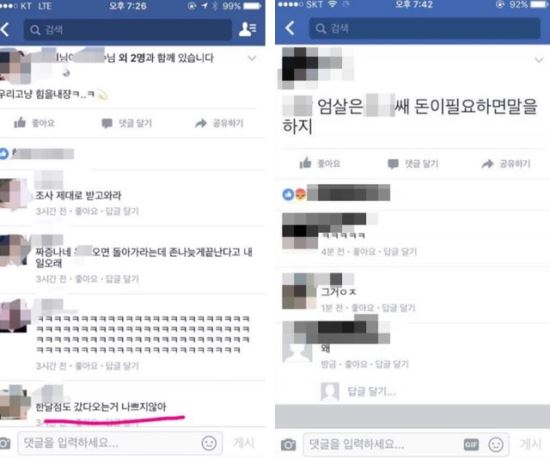Expand the left post options chevron
This screenshot has width=550, height=458.
coord(252,58)
